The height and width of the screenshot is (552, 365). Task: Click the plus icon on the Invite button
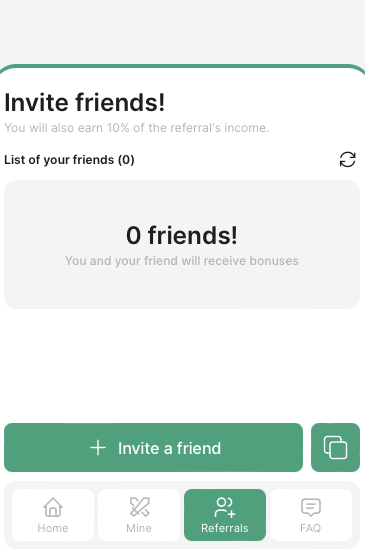click(98, 448)
